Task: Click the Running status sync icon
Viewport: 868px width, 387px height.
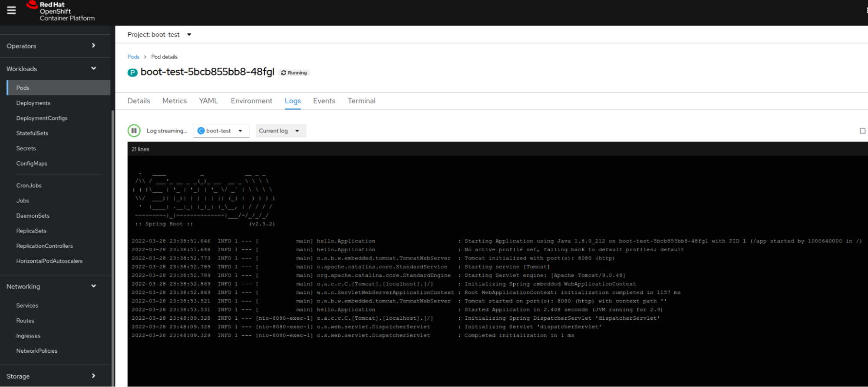Action: tap(284, 73)
